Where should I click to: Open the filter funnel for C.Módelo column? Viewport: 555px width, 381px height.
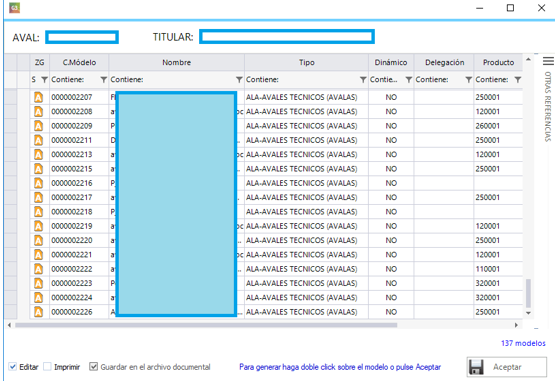click(103, 80)
